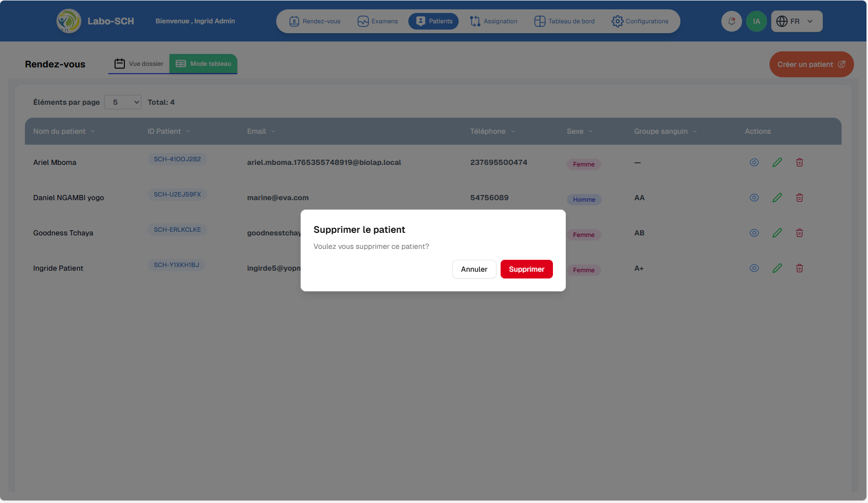Click delete trash icon for Daniel NGAMBI yogo

point(799,198)
